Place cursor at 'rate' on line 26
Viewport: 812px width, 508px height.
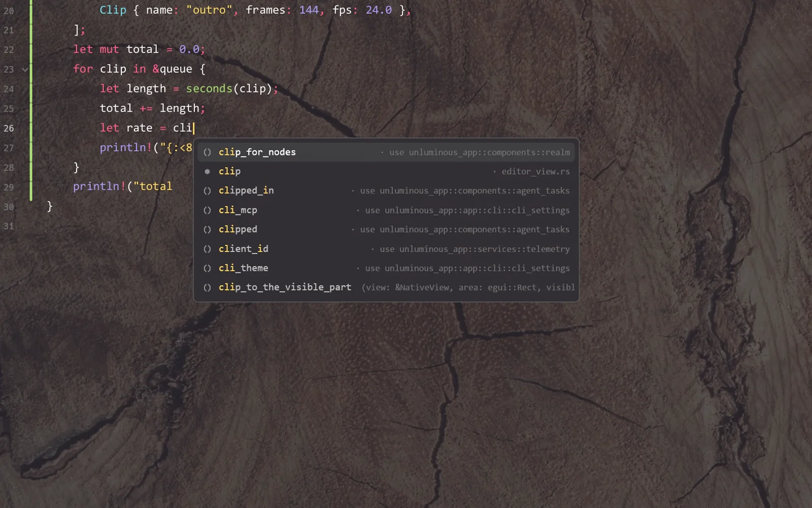click(140, 128)
